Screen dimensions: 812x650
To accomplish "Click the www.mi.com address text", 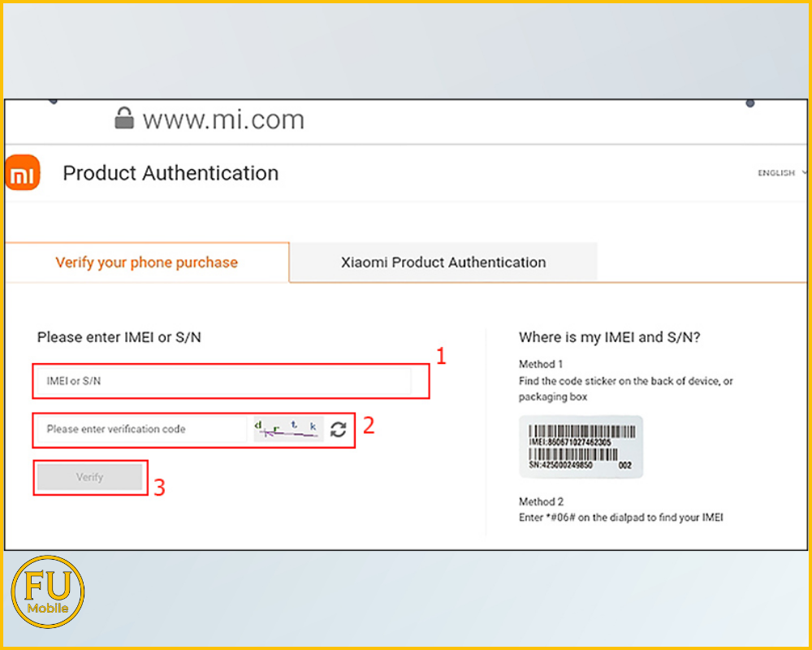I will coord(223,119).
